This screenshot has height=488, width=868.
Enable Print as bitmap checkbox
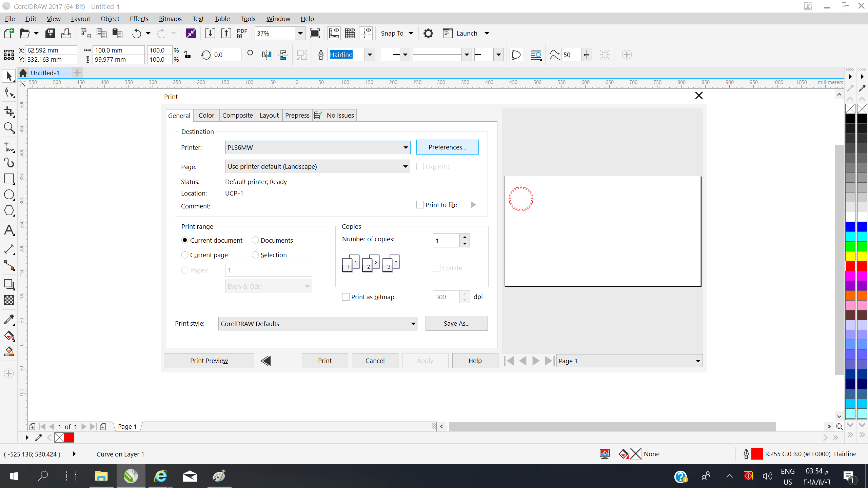[346, 297]
